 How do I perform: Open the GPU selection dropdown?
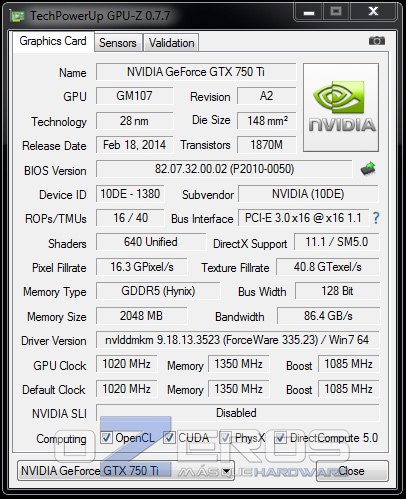(126, 471)
